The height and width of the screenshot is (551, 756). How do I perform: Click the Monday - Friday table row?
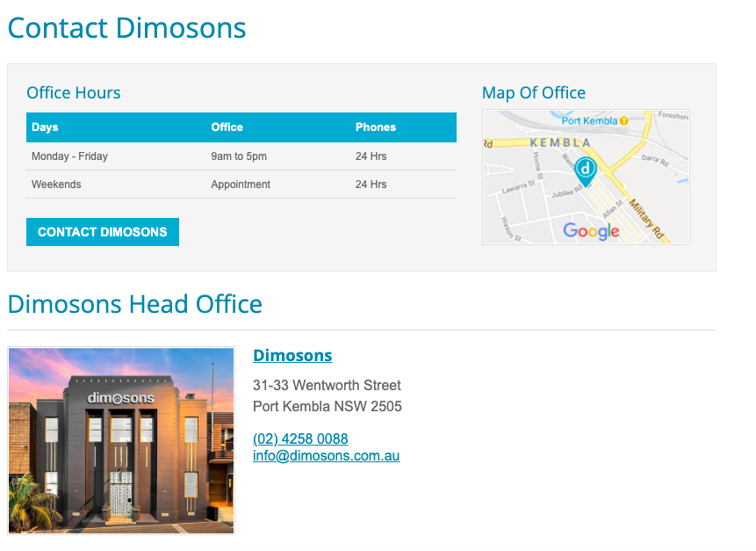(69, 156)
